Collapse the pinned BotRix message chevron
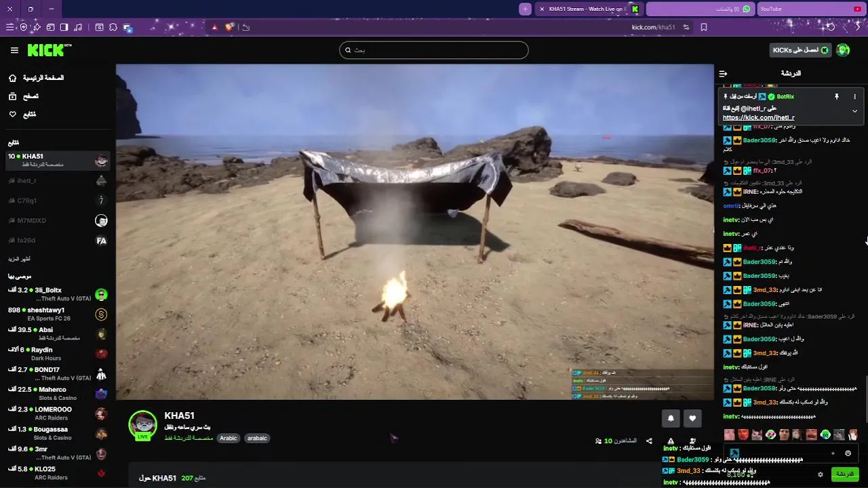The height and width of the screenshot is (488, 868). click(x=854, y=111)
